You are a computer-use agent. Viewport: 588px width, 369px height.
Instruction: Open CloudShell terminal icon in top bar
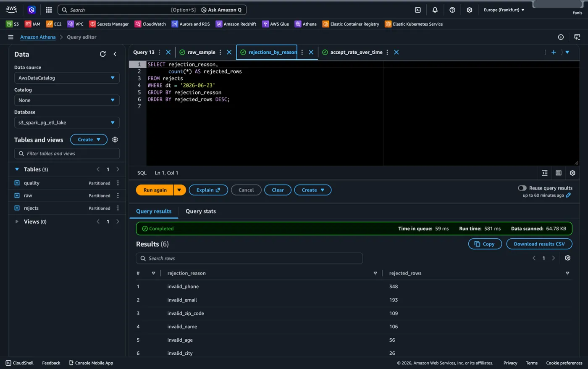[x=417, y=10]
